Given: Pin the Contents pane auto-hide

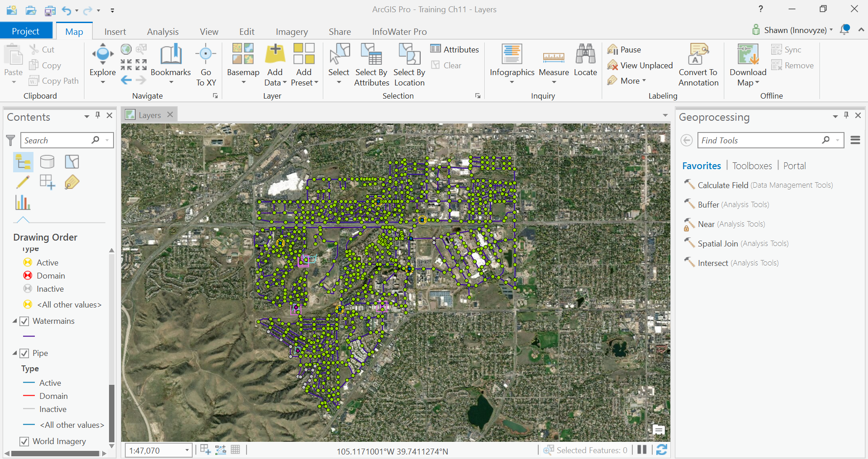Looking at the screenshot, I should pos(98,116).
